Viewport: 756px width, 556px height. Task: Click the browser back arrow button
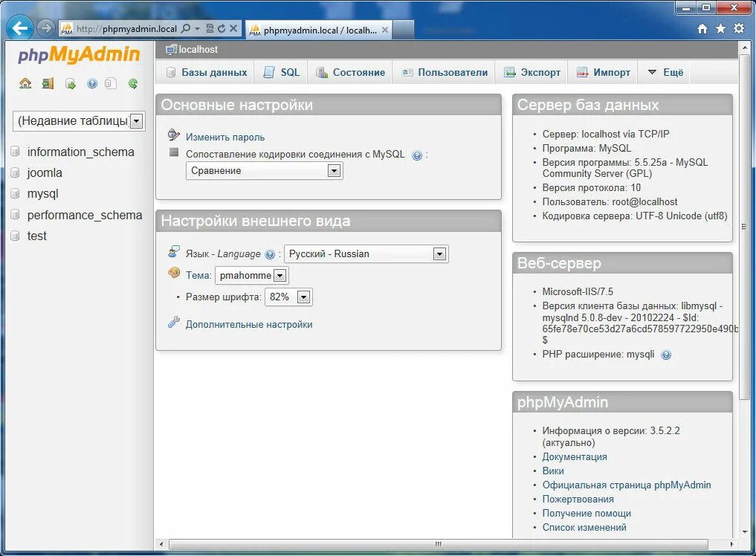point(20,28)
